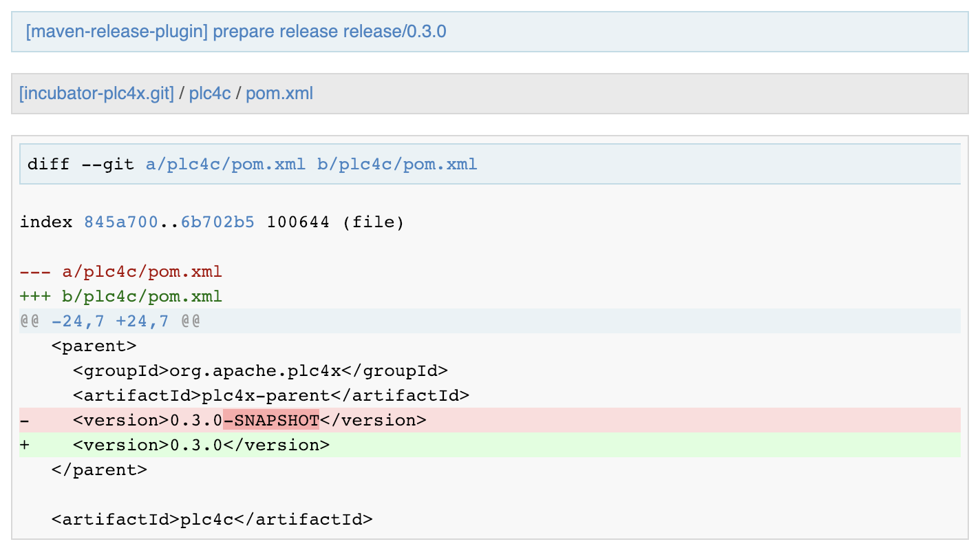The width and height of the screenshot is (980, 555).
Task: Click the artifactId plc4x-parent line
Action: tap(271, 395)
